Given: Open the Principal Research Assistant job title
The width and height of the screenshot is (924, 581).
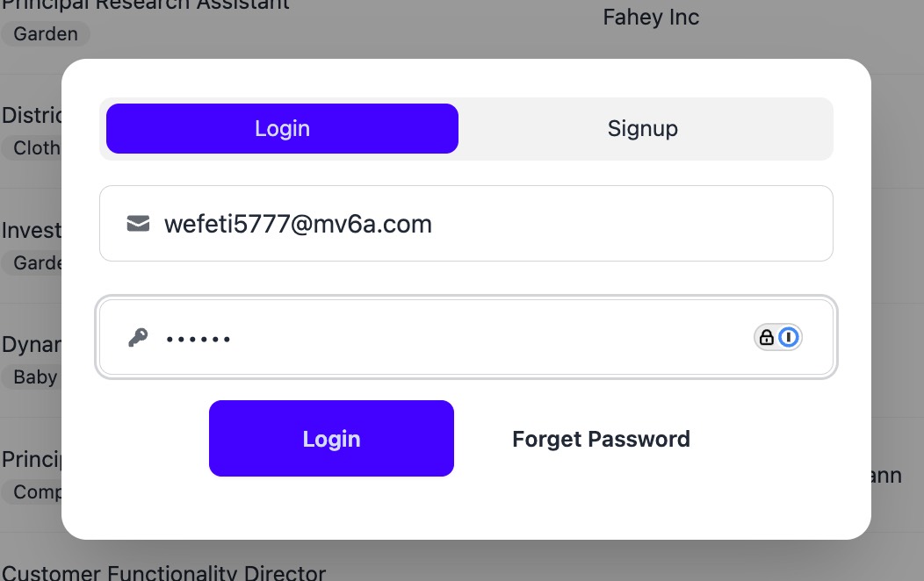Looking at the screenshot, I should click(x=146, y=5).
